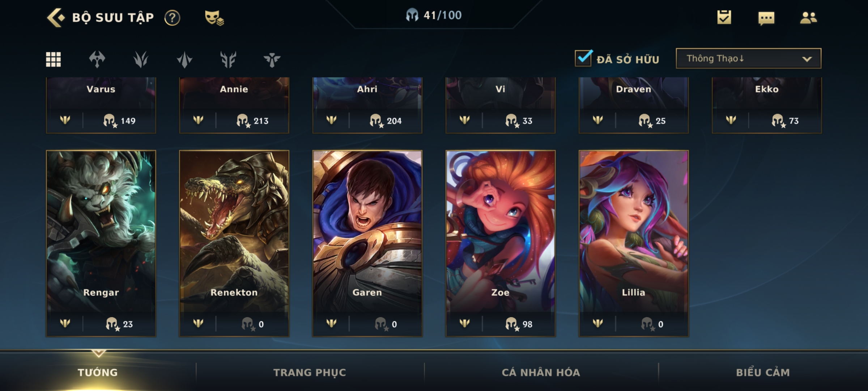Select the last role filter icon
The width and height of the screenshot is (868, 391).
(x=272, y=59)
